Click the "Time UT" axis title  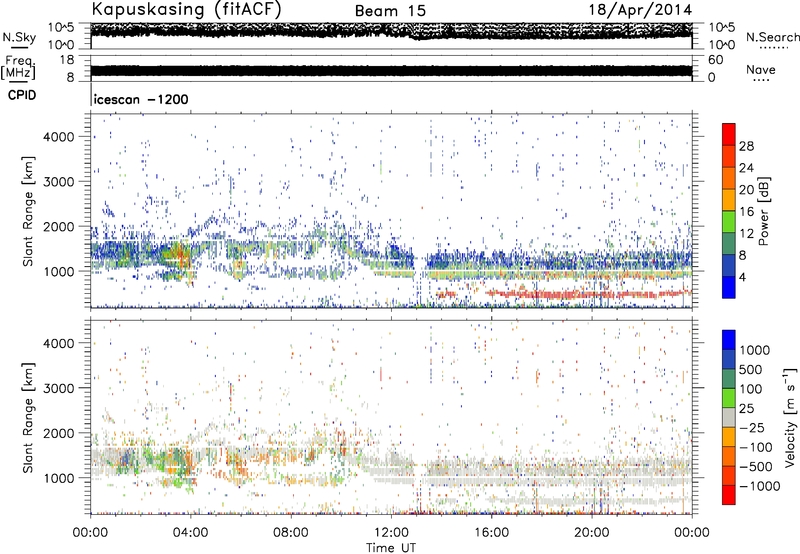391,548
